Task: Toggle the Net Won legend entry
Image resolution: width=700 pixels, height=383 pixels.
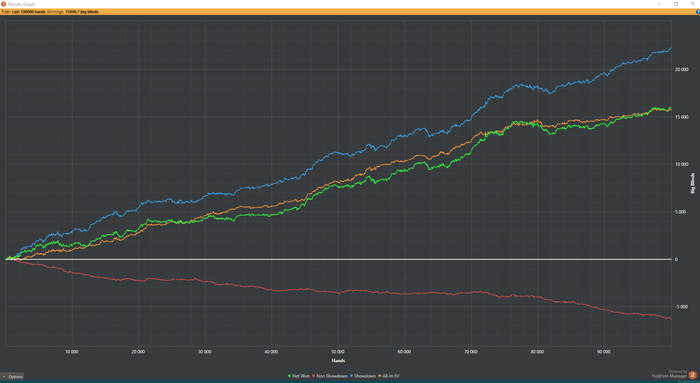Action: tap(299, 376)
